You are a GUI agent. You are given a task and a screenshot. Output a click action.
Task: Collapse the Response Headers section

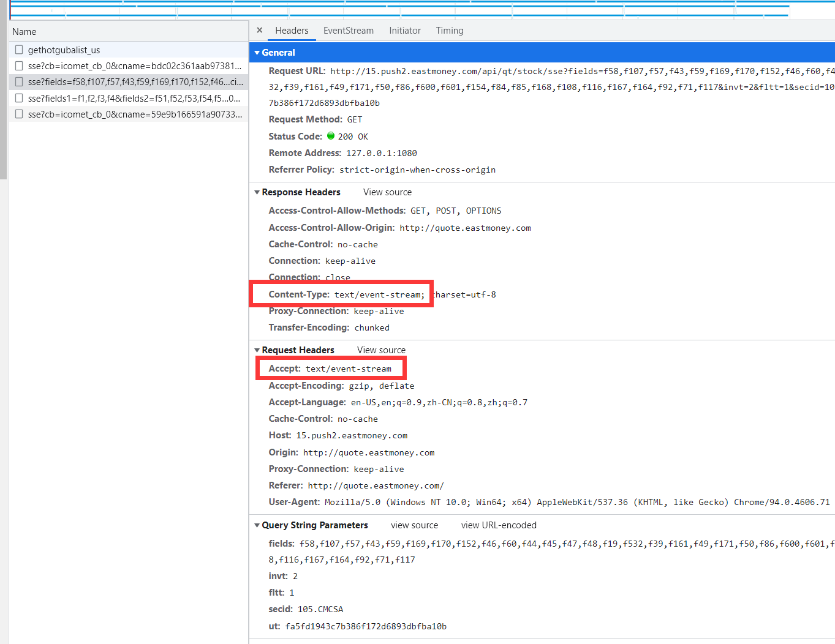pyautogui.click(x=257, y=192)
